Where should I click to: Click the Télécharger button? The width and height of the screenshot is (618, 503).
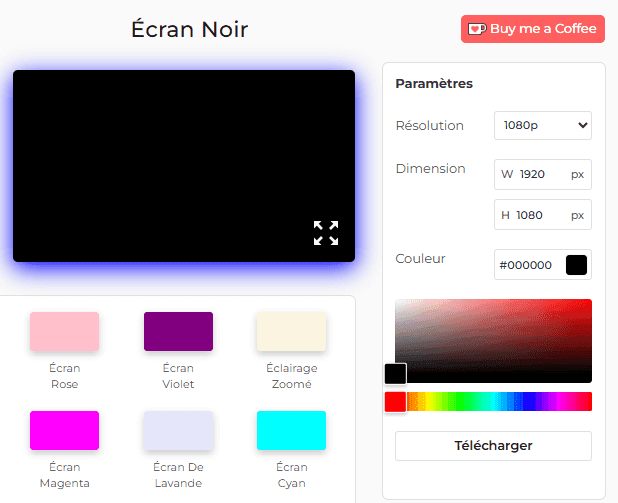(493, 446)
